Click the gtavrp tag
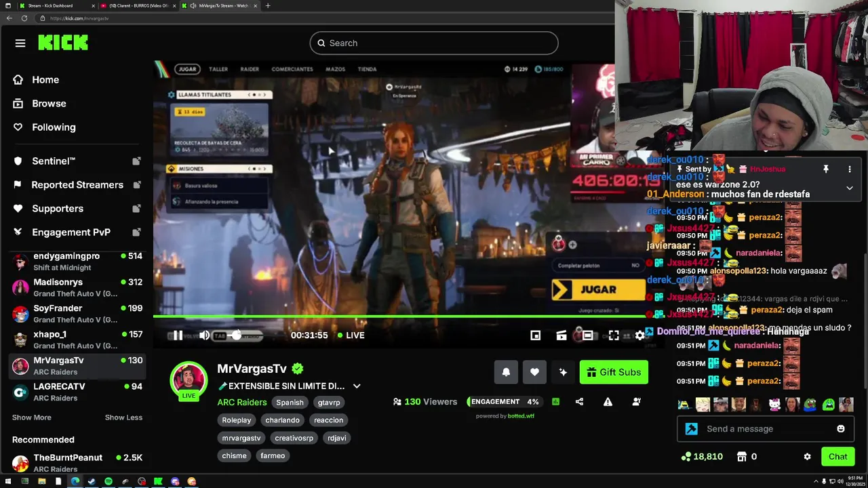Image resolution: width=868 pixels, height=488 pixels. (x=329, y=403)
